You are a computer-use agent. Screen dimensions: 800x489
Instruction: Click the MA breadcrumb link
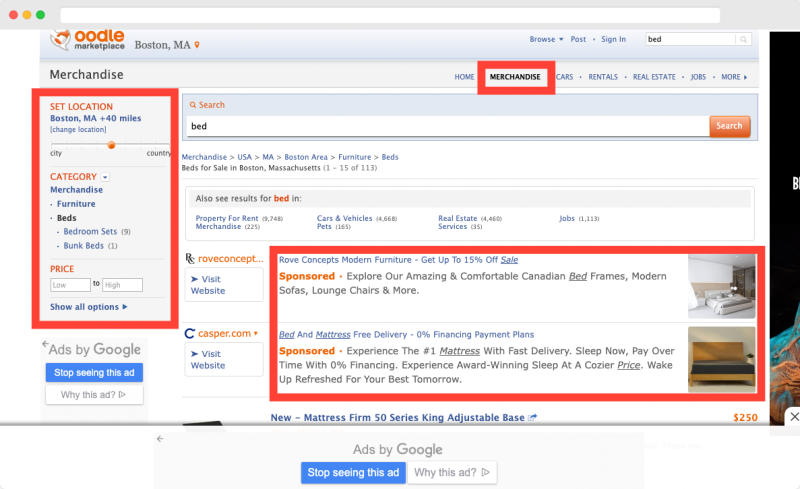click(268, 157)
